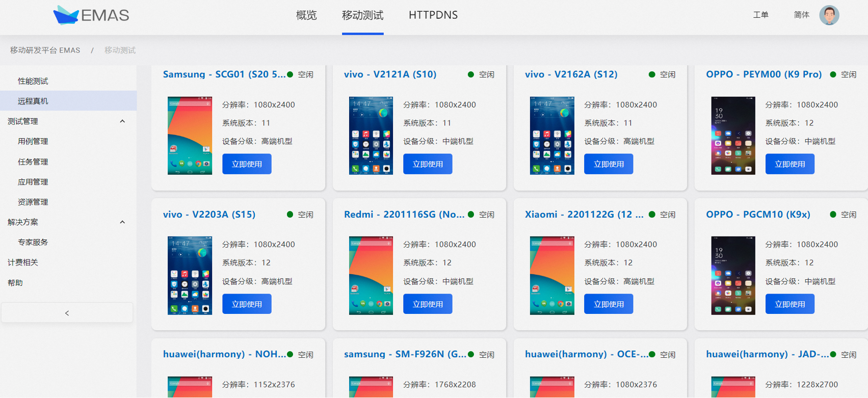Click 立即使用 for OPPO PEYM00 (K9 Pro)
The height and width of the screenshot is (398, 868).
pyautogui.click(x=790, y=164)
